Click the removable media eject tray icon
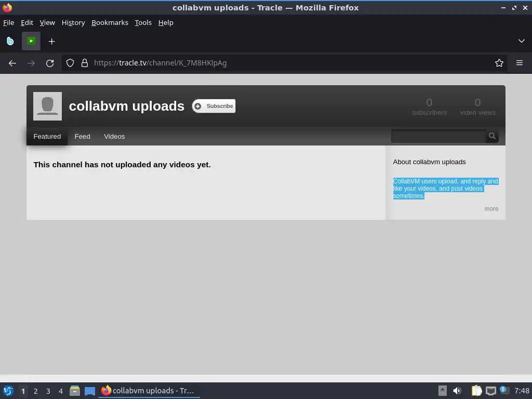Image resolution: width=532 pixels, height=399 pixels. click(x=443, y=391)
